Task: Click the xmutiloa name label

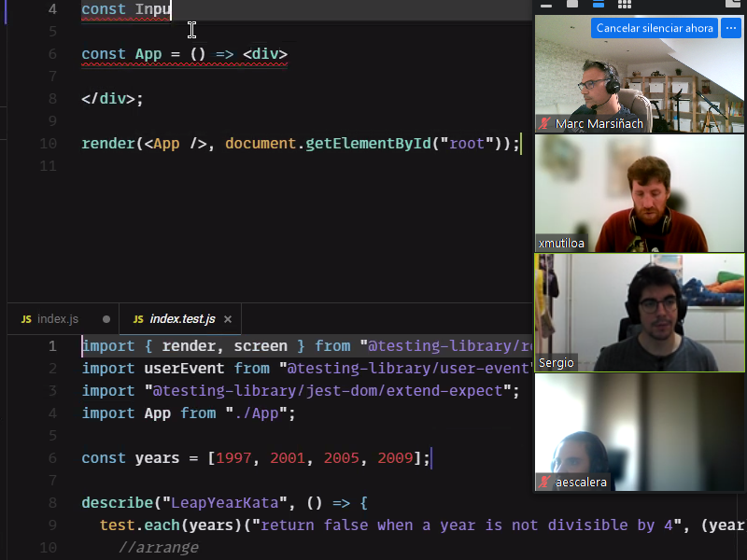Action: [561, 244]
